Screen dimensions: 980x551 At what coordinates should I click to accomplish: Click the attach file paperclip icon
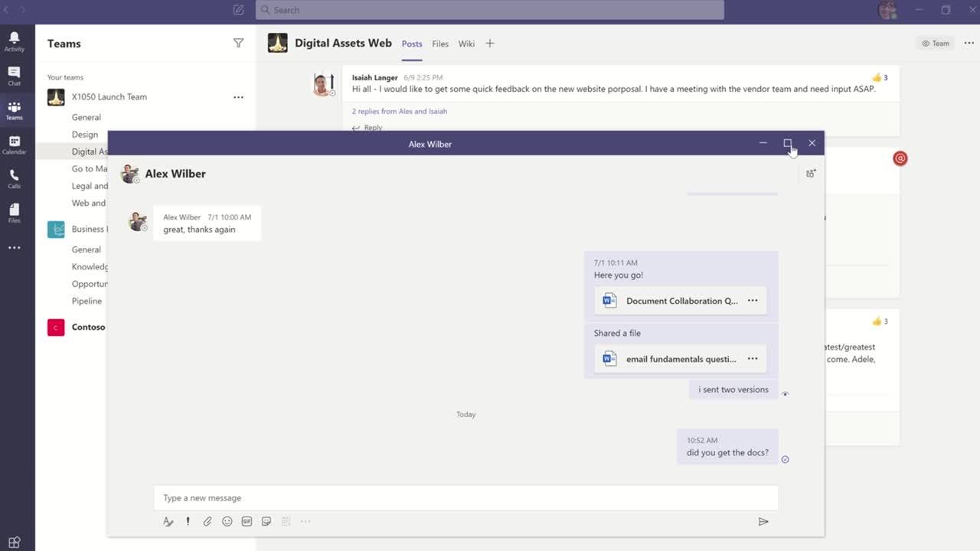(x=207, y=521)
